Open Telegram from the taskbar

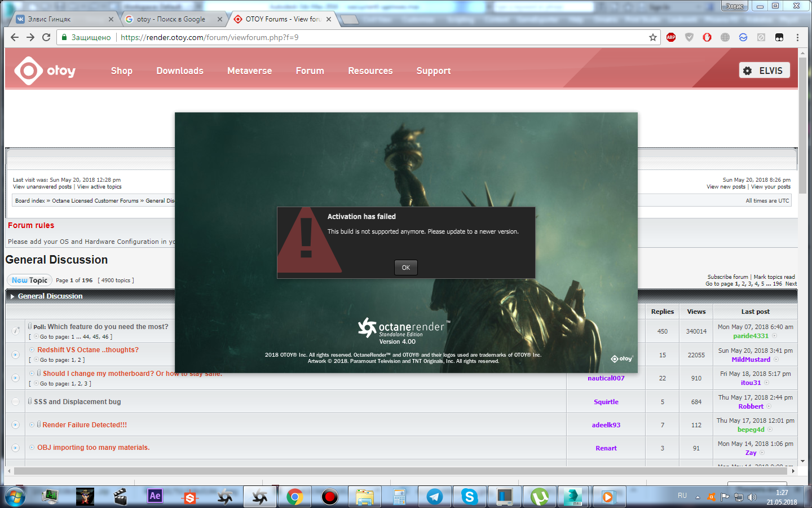click(434, 497)
